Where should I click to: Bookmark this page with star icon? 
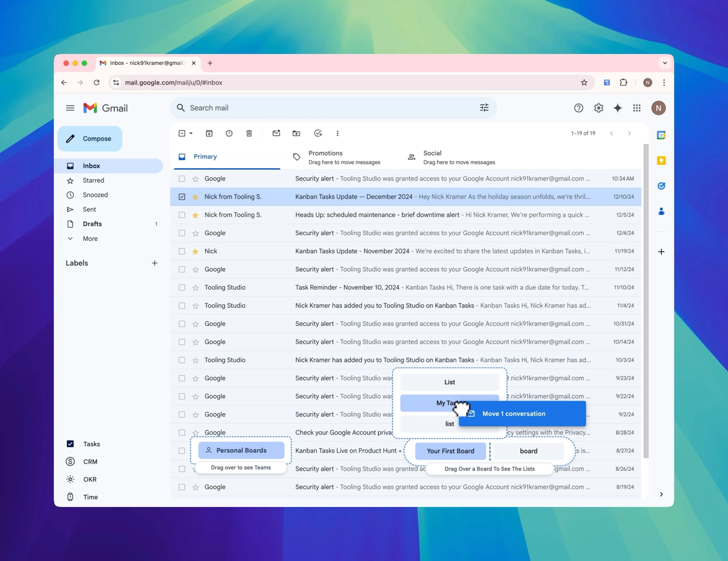coord(584,82)
